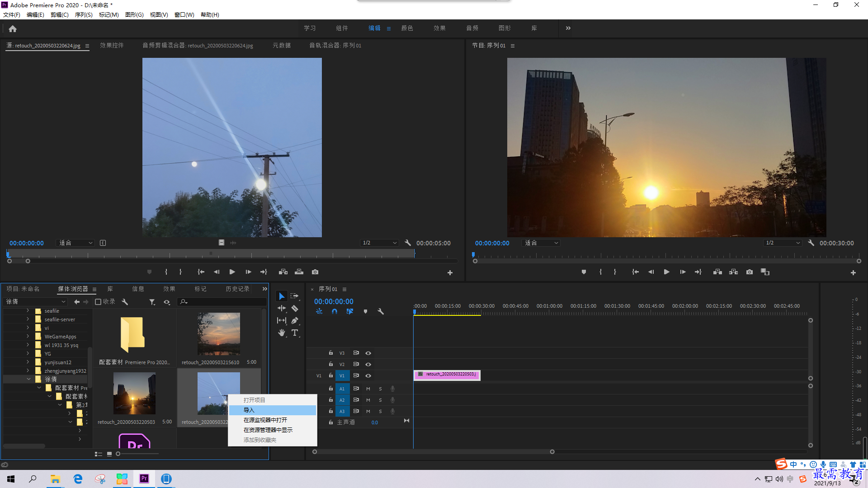Click Export Frame camera in source monitor
868x488 pixels.
[315, 272]
